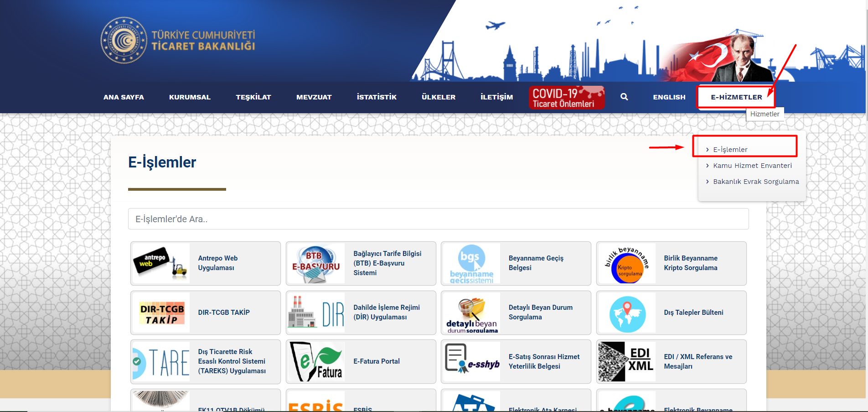Click the BTB E-Başvuru icon
The width and height of the screenshot is (868, 412).
[316, 264]
